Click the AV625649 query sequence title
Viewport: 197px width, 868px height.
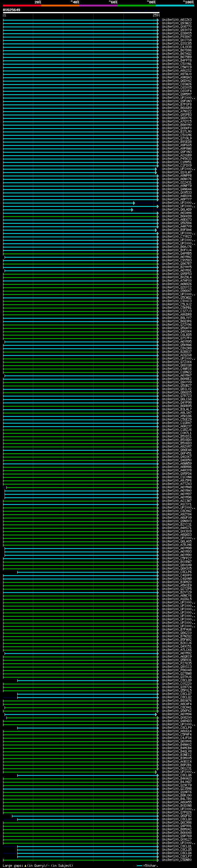click(11, 10)
